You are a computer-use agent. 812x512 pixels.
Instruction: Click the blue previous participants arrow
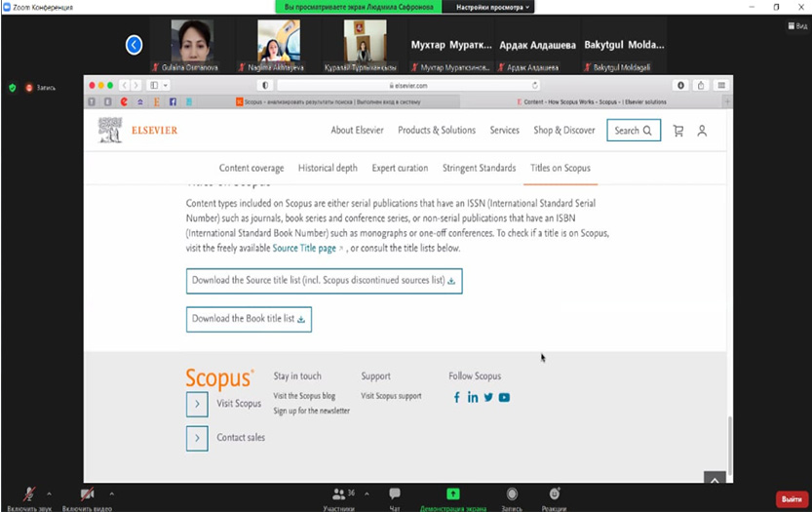pos(135,45)
